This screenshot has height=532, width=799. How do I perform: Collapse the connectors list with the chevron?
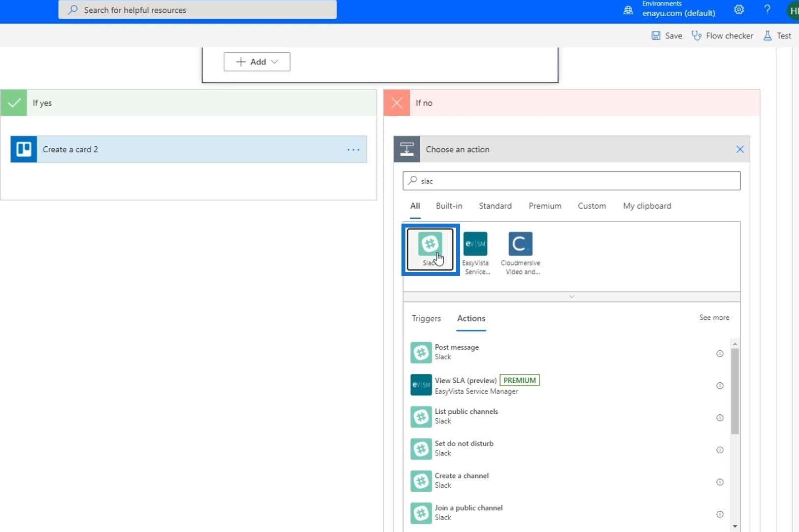point(571,297)
